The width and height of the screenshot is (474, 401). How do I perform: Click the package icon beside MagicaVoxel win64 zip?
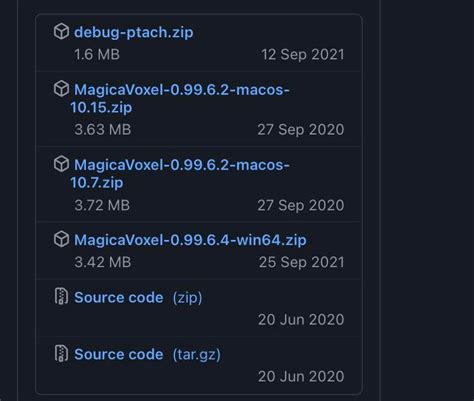(x=61, y=239)
